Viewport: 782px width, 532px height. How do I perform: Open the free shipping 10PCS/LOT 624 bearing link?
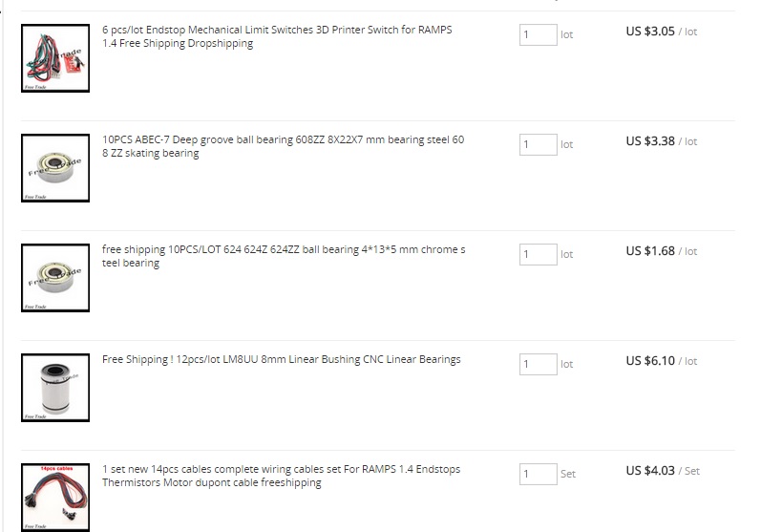(284, 256)
